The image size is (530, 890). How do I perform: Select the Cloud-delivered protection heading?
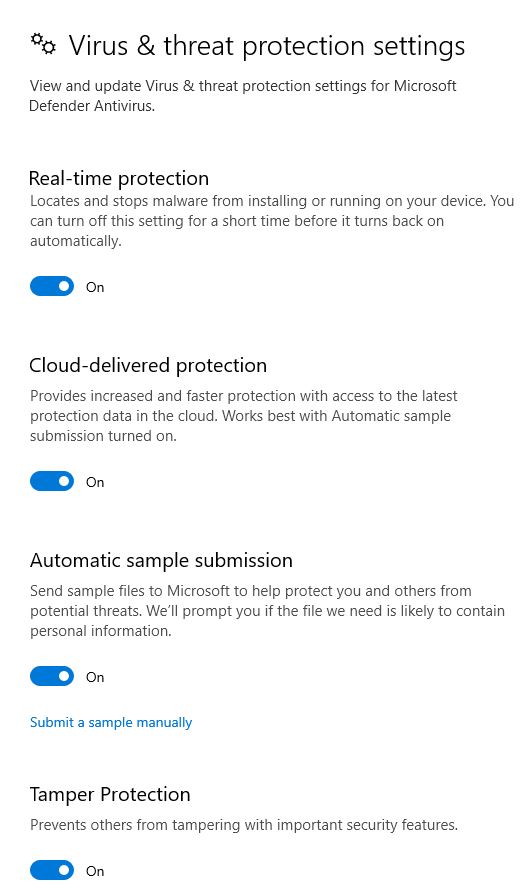click(x=148, y=366)
